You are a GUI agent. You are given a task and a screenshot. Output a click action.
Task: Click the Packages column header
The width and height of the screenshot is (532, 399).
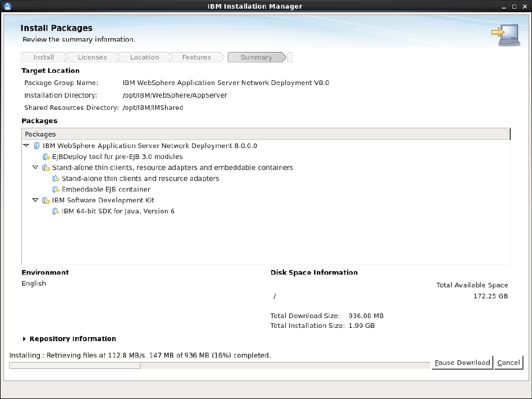265,134
